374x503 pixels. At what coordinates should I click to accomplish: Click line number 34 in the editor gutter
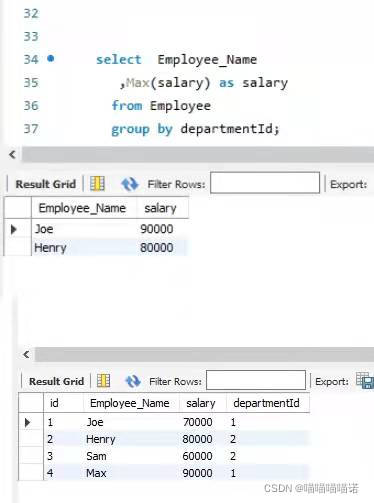coord(31,59)
